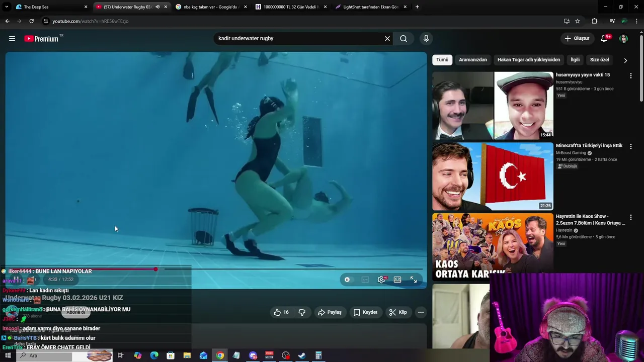Screen dimensions: 644x362
Task: Open File Explorer from the taskbar
Action: click(x=187, y=355)
